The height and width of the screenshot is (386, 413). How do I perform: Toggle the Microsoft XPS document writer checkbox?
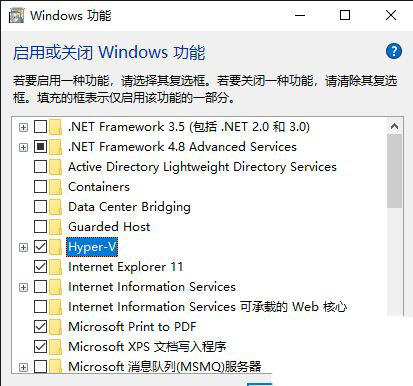(40, 347)
